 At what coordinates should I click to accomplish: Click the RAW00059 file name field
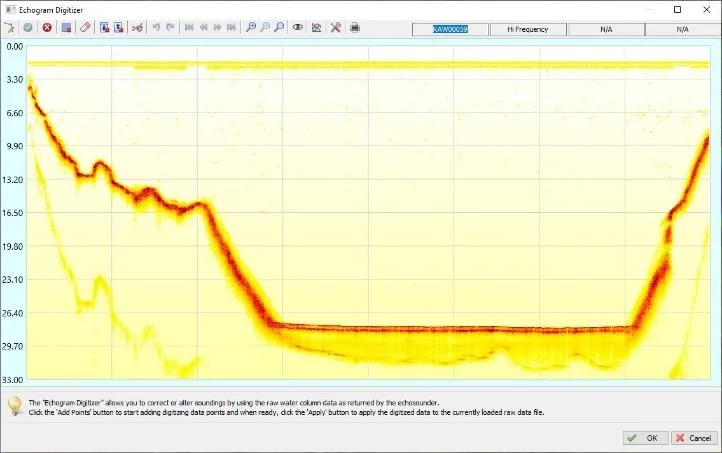(x=450, y=29)
